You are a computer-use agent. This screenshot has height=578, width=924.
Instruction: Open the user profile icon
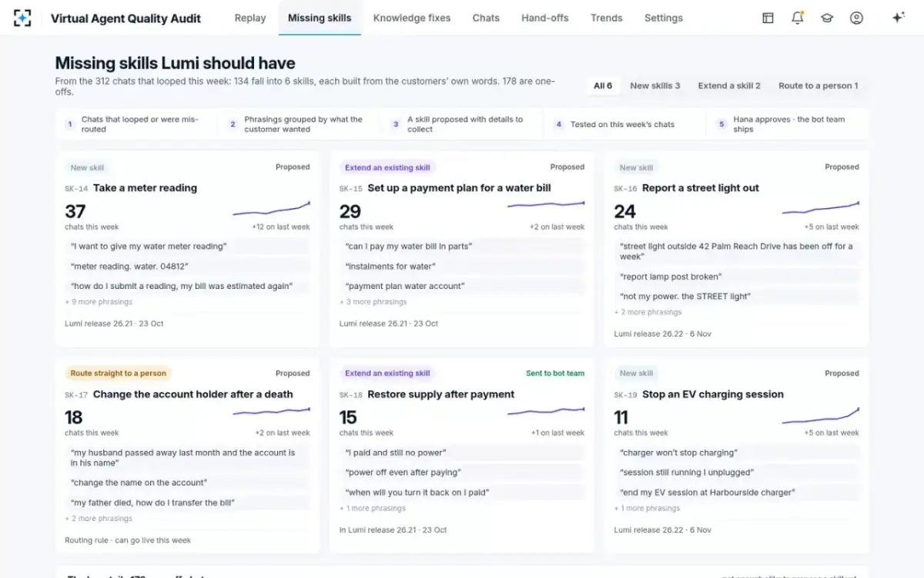[856, 18]
